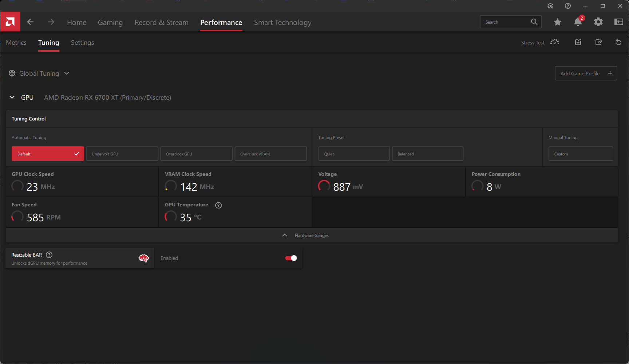
Task: Open GPU Temperature help icon
Action: [x=218, y=205]
